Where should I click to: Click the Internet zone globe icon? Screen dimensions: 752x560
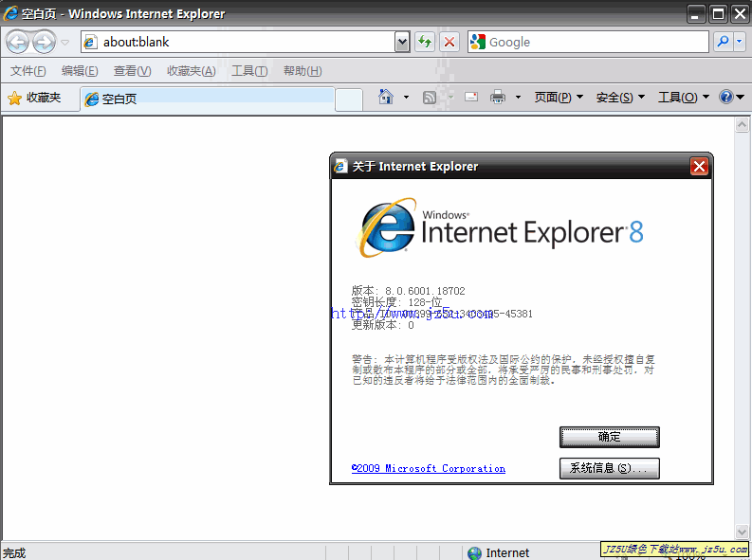pyautogui.click(x=474, y=552)
